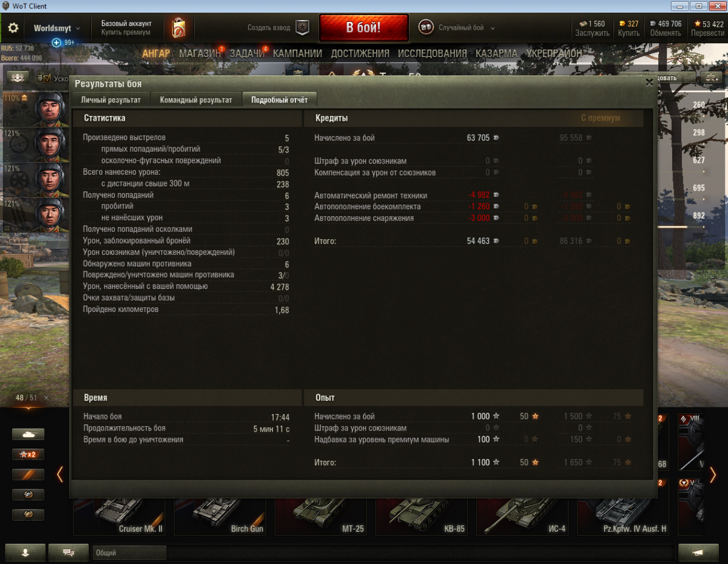Click the tank filter button in carousel
Image resolution: width=728 pixels, height=564 pixels.
click(29, 435)
